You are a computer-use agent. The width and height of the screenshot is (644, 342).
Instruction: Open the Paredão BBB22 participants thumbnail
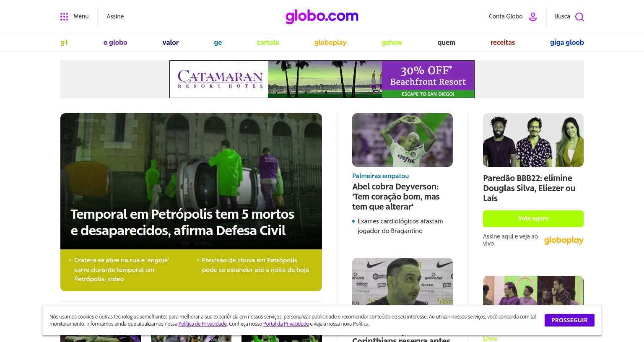533,140
